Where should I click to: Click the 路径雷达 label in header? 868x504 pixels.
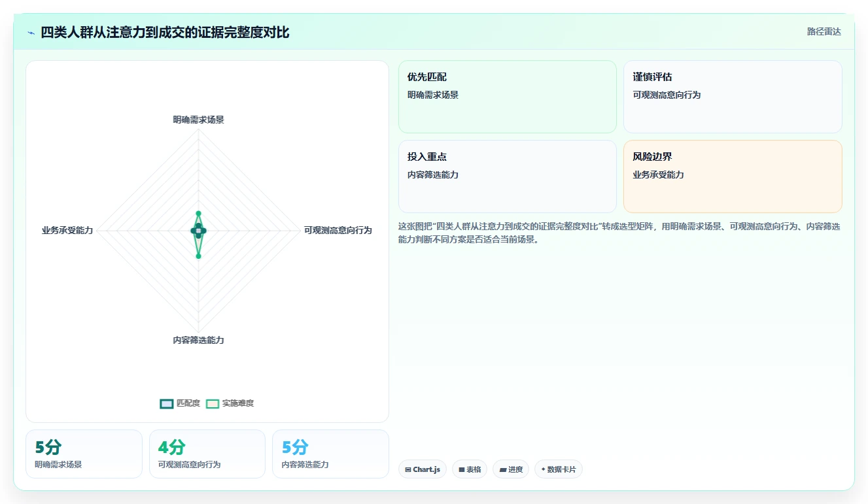(824, 31)
